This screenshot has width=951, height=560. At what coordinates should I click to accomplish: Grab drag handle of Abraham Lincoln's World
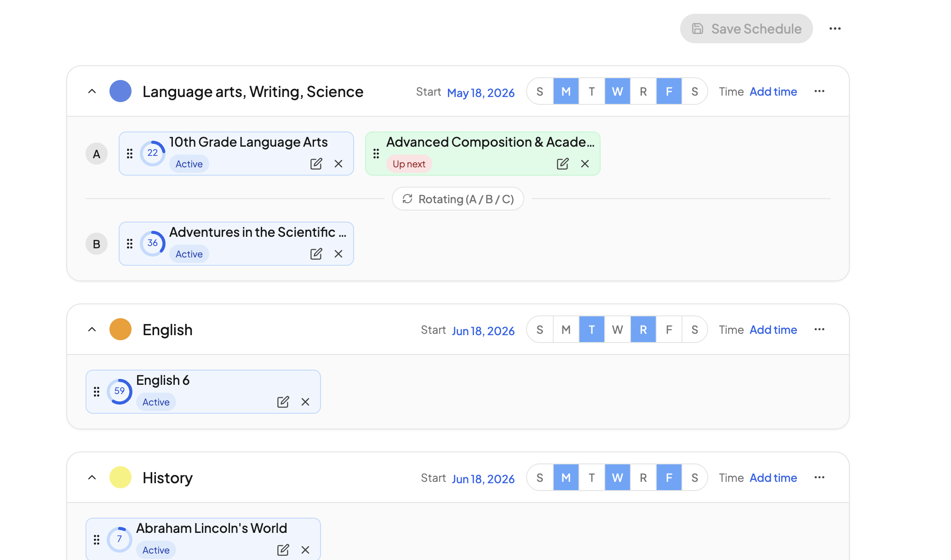[x=97, y=540]
